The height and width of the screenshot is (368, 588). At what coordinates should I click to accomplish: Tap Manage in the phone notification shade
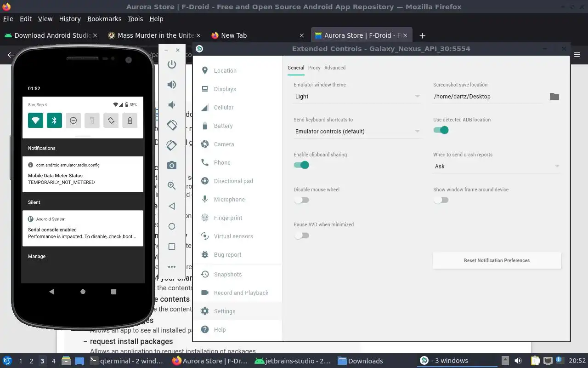(x=37, y=256)
